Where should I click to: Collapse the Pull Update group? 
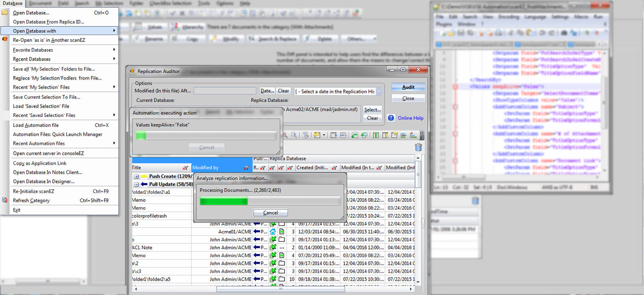(137, 184)
